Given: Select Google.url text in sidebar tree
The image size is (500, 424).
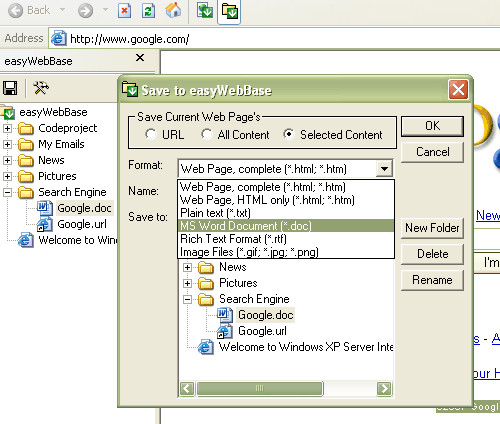Looking at the screenshot, I should point(82,224).
